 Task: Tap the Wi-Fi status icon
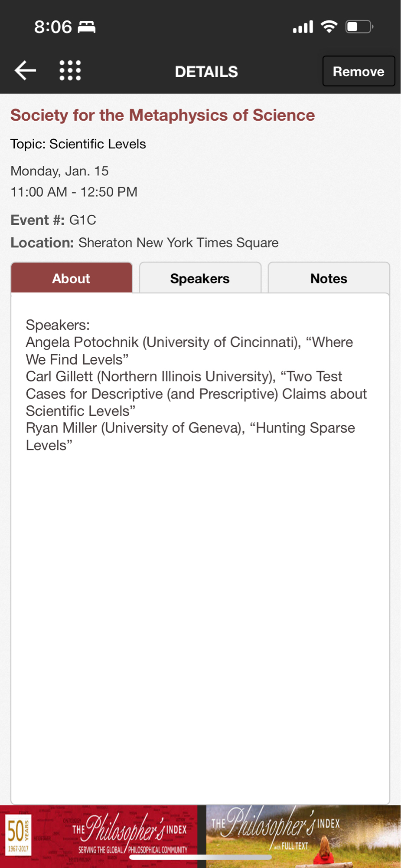tap(329, 27)
